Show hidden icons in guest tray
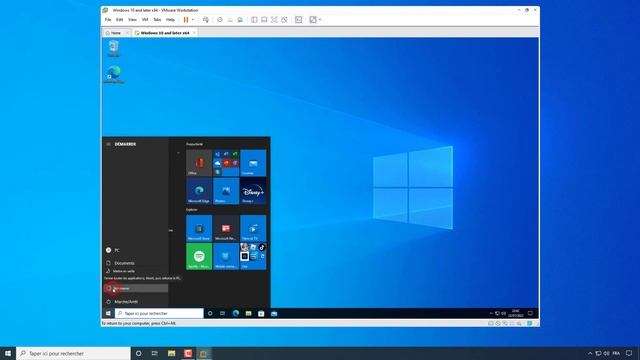The height and width of the screenshot is (360, 640). click(x=491, y=313)
